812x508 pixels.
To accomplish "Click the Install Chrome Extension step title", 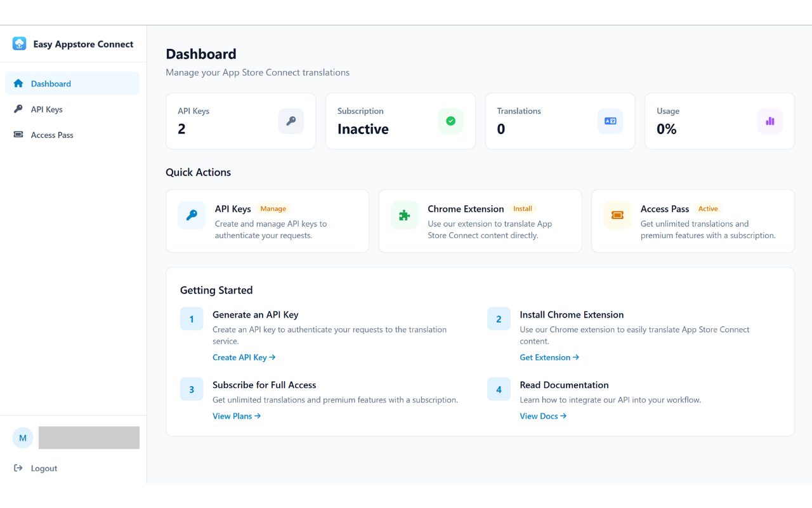I will [x=572, y=314].
